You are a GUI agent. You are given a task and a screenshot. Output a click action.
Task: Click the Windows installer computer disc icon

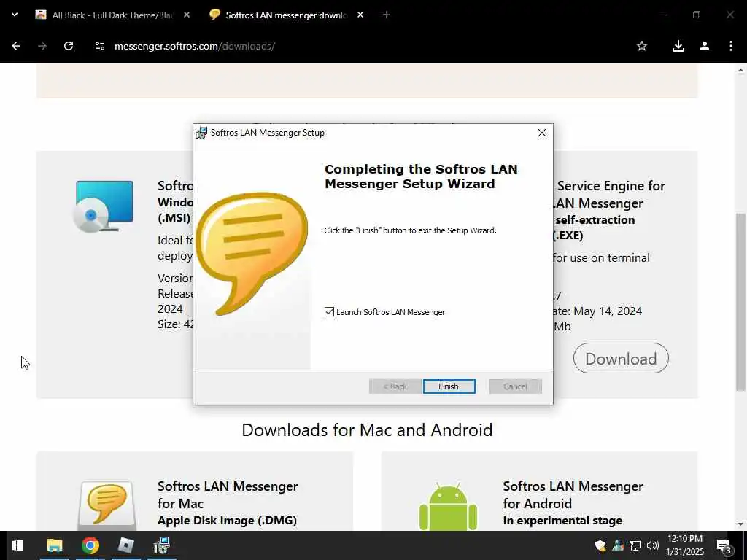(103, 206)
